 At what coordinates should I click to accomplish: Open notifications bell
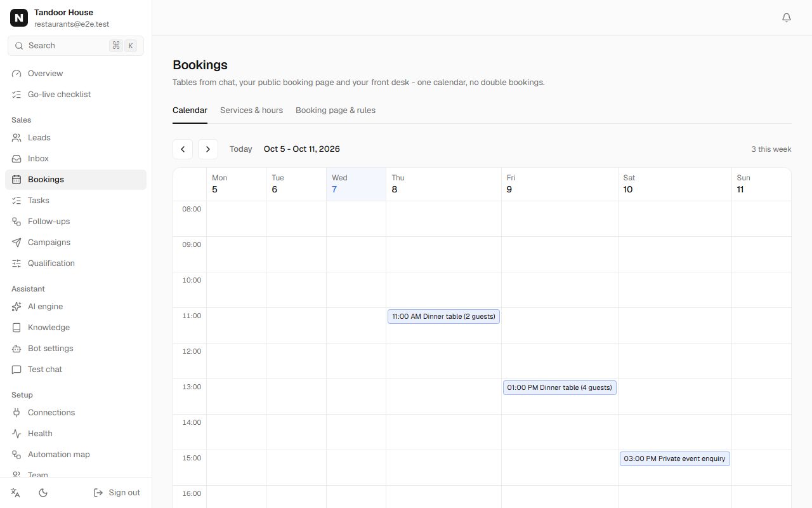coord(787,18)
